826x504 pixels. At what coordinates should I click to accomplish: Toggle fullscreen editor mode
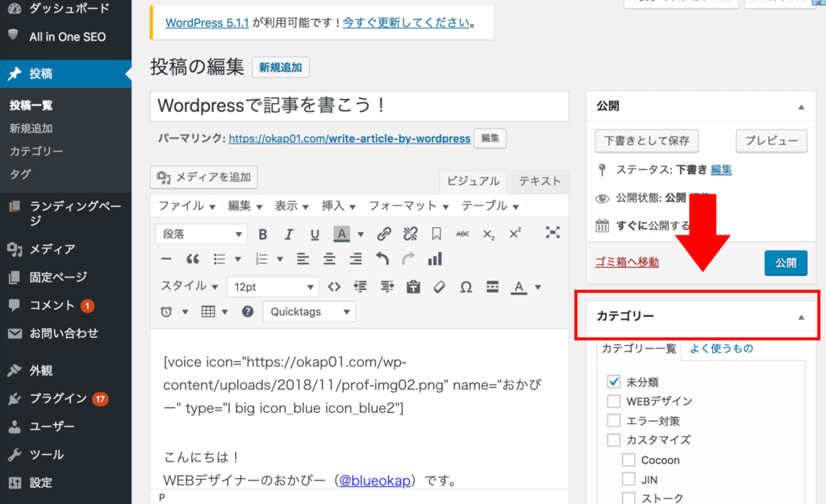[552, 232]
